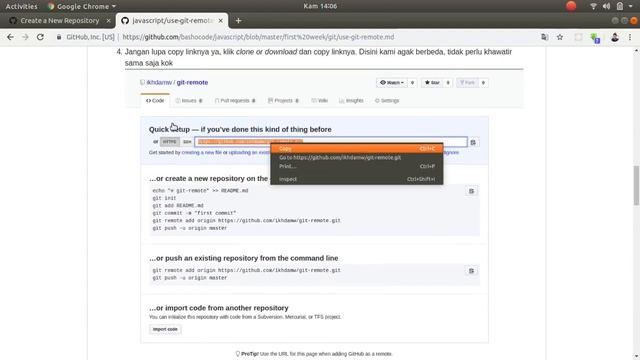
Task: Select the javascript/use-git-remote tab
Action: click(172, 20)
